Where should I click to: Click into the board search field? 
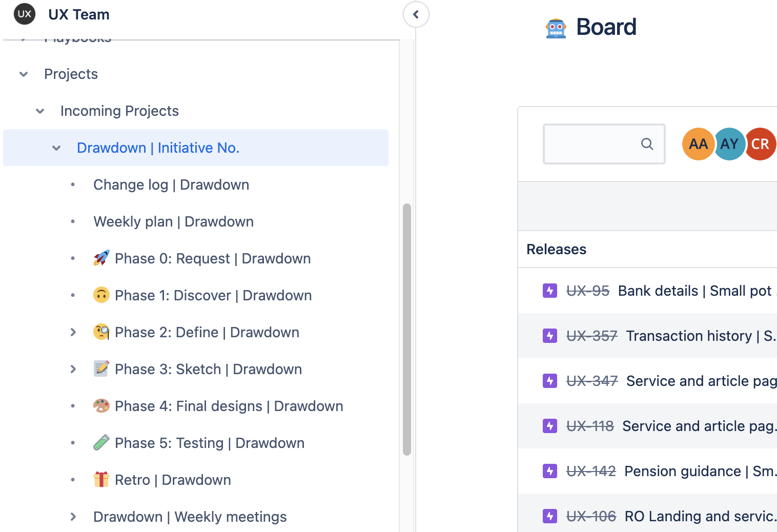point(592,144)
